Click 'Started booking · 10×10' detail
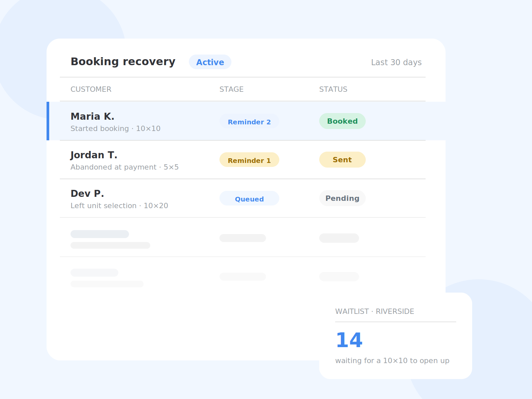This screenshot has width=532, height=399. [x=115, y=128]
